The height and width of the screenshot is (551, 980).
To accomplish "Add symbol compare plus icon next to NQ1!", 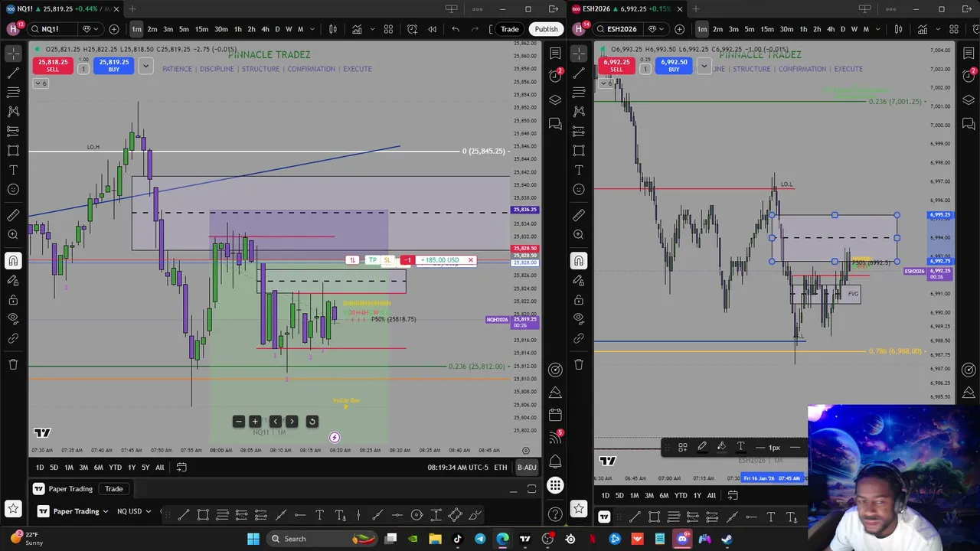I will click(x=114, y=29).
